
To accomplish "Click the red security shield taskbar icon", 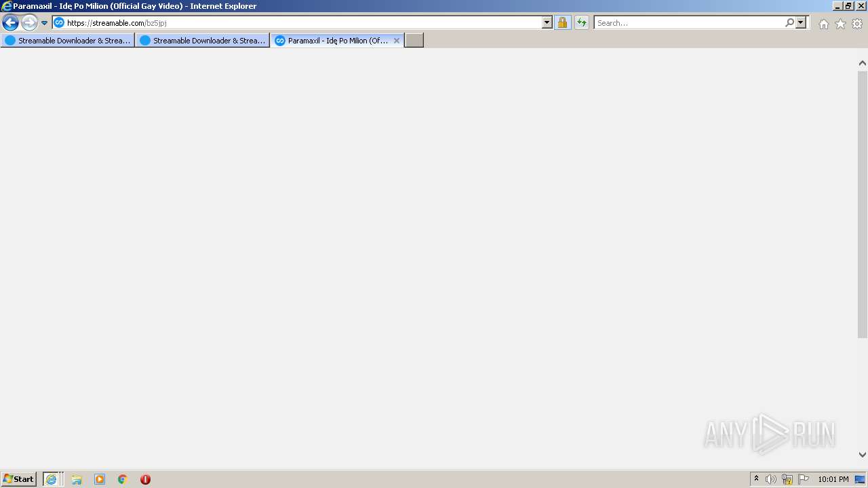I will pyautogui.click(x=145, y=479).
